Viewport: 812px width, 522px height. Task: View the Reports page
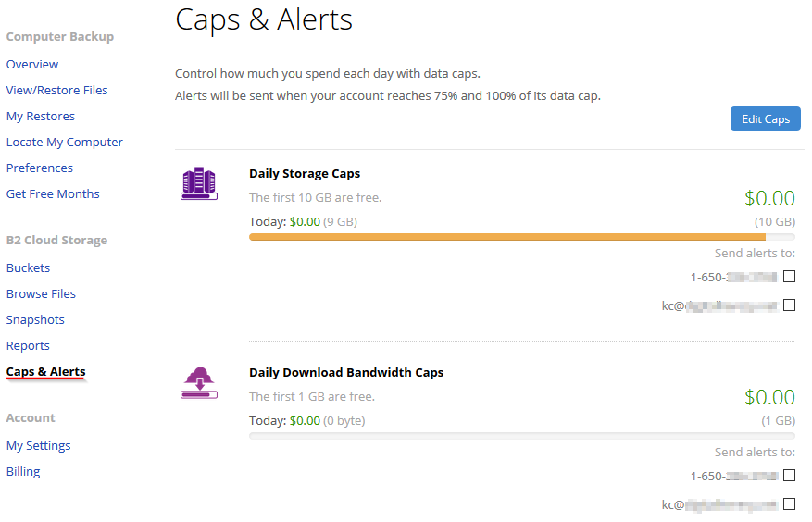tap(28, 345)
